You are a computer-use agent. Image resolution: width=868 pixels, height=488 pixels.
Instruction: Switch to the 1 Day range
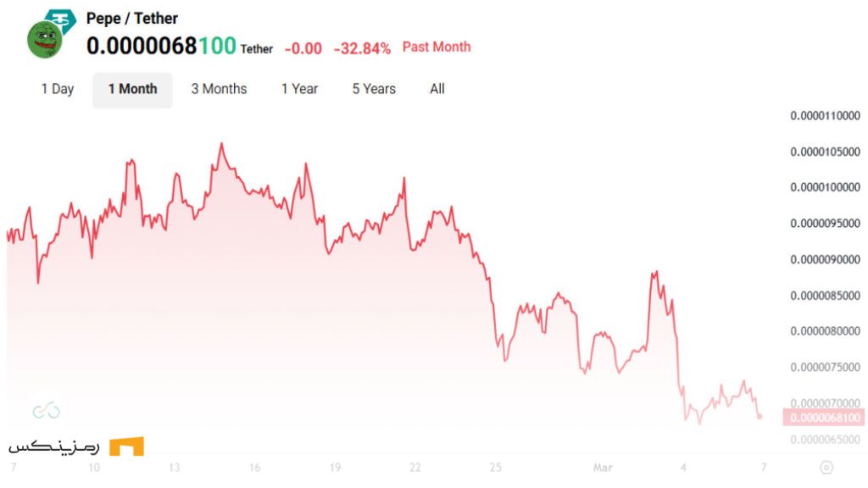58,89
